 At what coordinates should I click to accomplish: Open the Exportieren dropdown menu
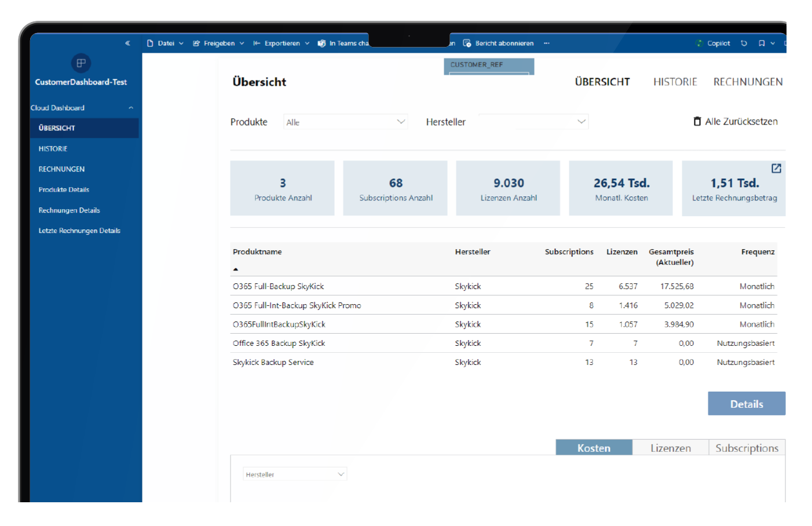[281, 43]
